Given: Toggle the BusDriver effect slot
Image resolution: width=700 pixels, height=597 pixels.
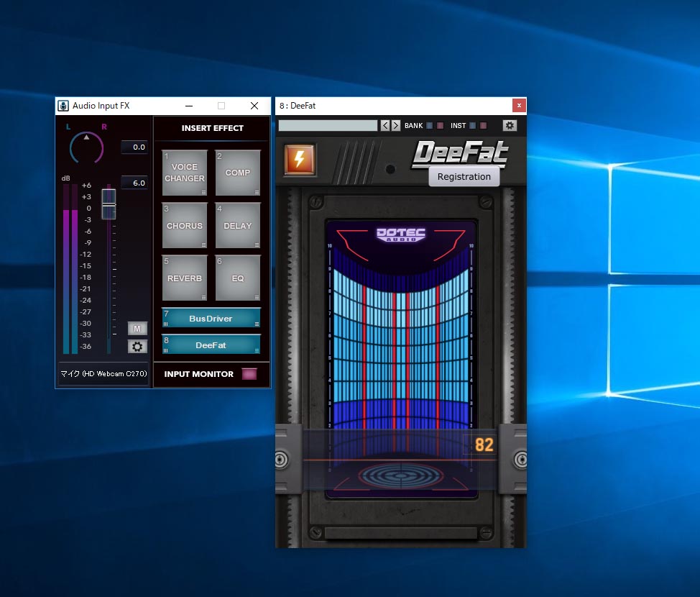Looking at the screenshot, I should click(x=211, y=318).
